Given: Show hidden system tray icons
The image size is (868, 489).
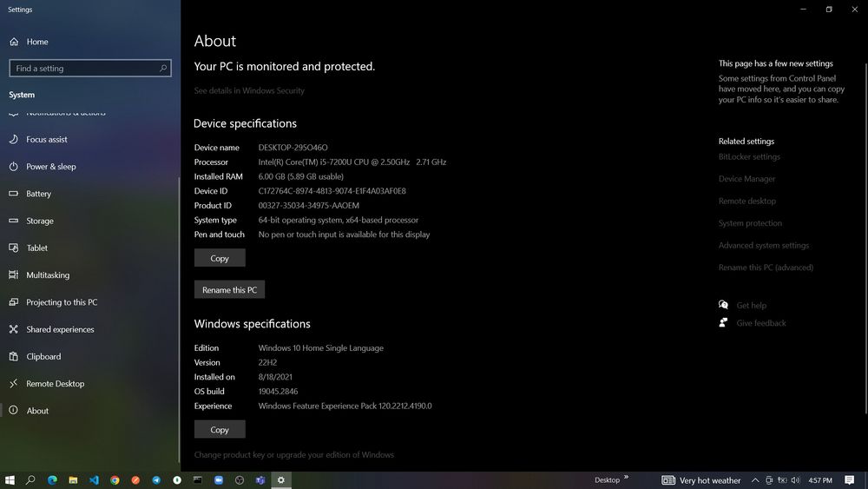Looking at the screenshot, I should (x=755, y=480).
